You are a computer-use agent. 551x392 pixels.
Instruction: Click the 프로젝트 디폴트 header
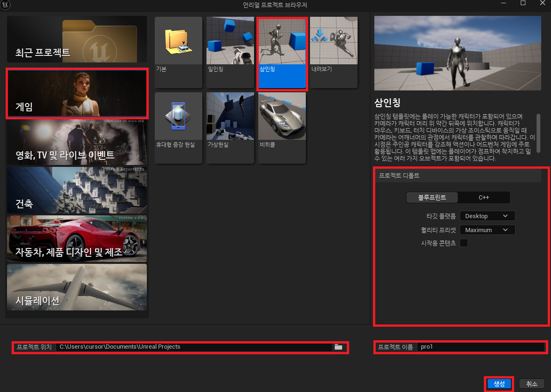(458, 175)
